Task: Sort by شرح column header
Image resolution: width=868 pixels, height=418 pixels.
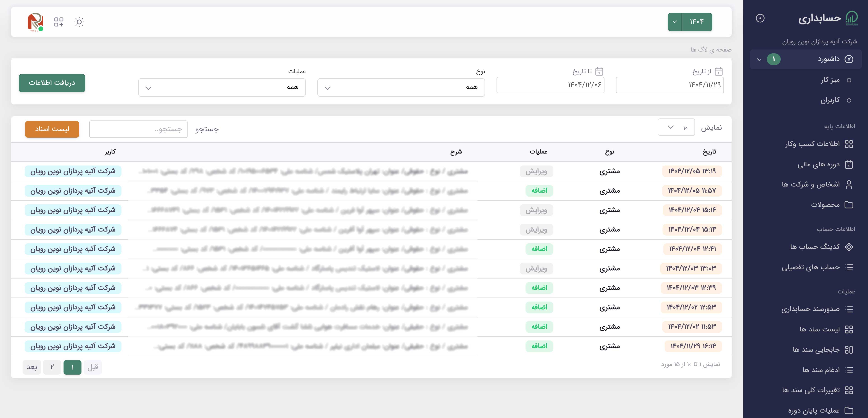Action: click(456, 152)
